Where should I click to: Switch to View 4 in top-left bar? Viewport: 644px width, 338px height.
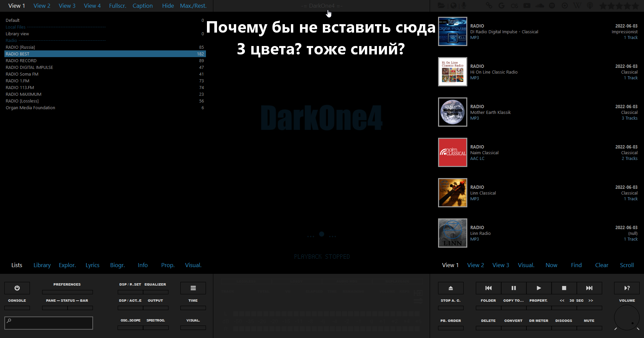92,6
